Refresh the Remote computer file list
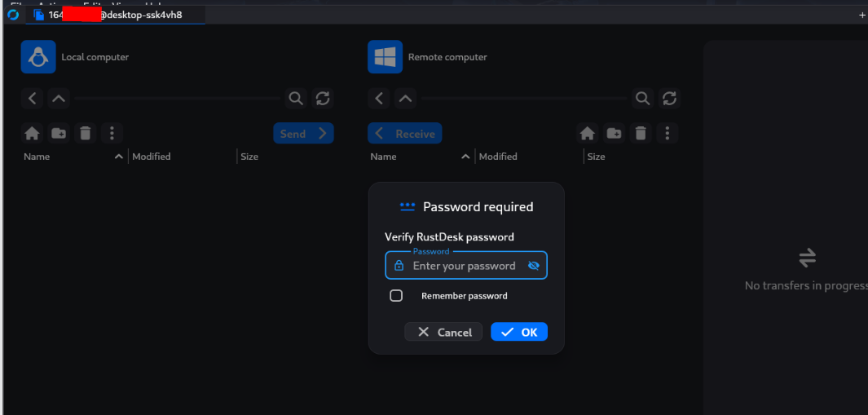868x415 pixels. pos(669,99)
